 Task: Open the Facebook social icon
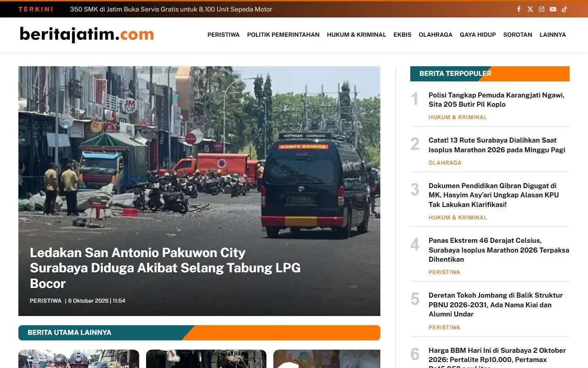(519, 9)
